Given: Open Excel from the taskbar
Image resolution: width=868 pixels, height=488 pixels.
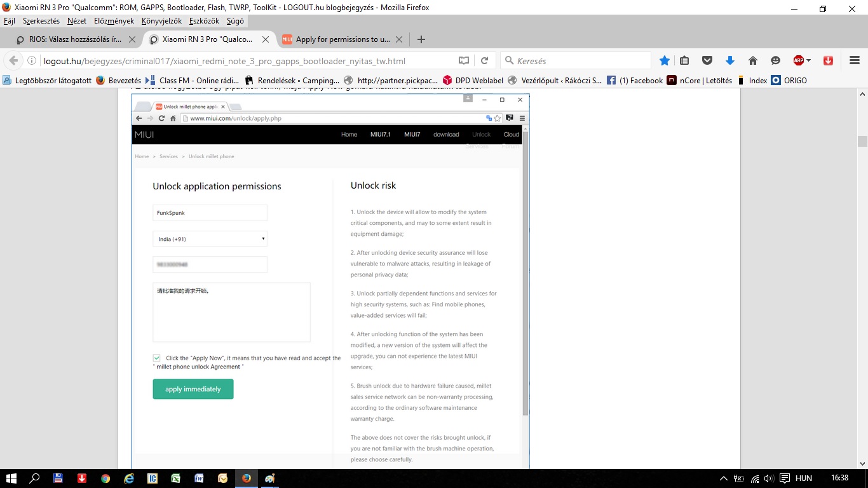Looking at the screenshot, I should (x=176, y=478).
